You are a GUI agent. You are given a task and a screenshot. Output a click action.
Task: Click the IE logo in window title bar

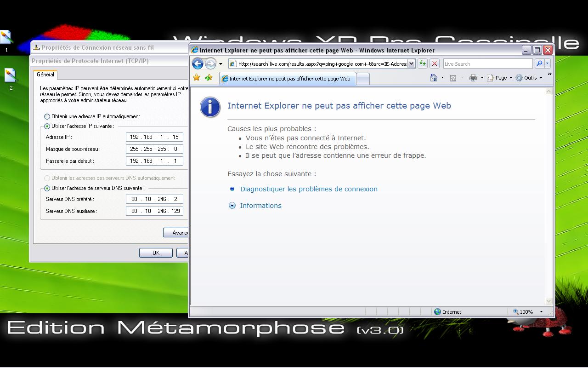(x=195, y=50)
